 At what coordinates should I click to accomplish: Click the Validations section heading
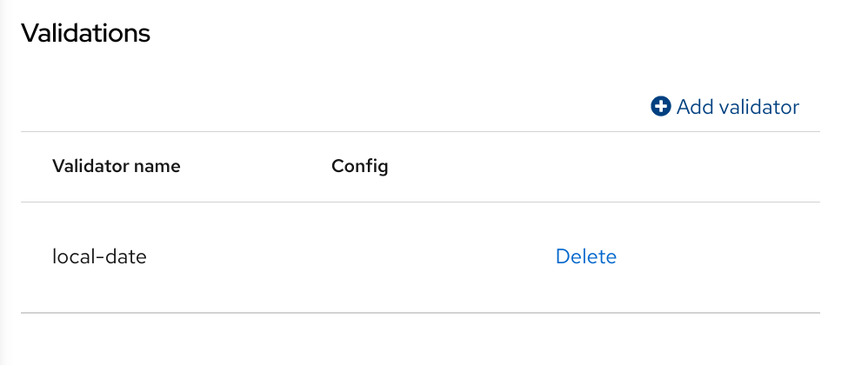point(85,33)
